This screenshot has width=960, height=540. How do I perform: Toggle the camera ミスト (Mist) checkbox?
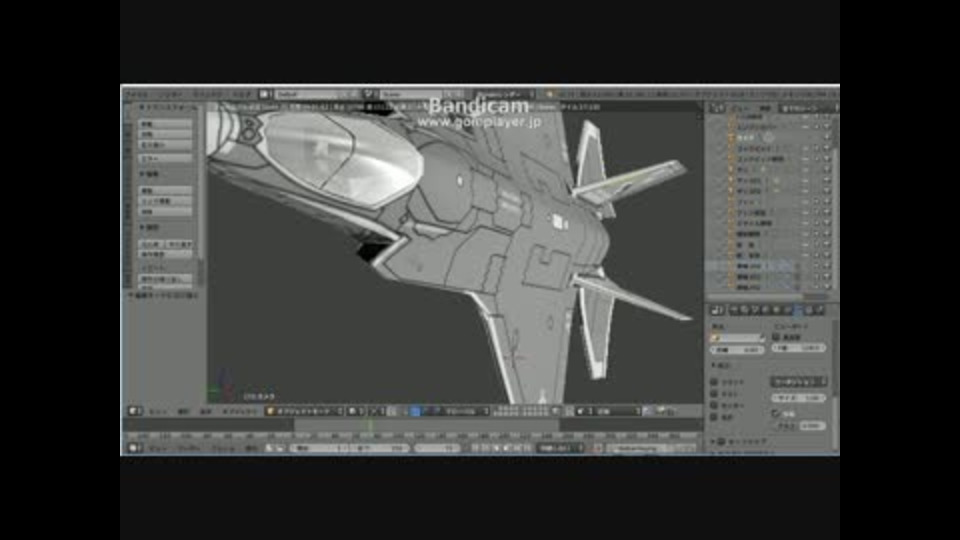[714, 393]
